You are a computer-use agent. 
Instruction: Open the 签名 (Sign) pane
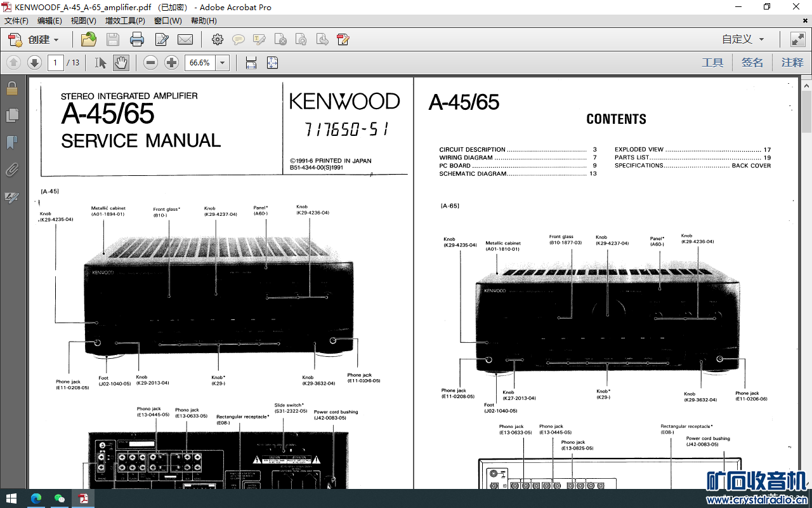click(752, 62)
